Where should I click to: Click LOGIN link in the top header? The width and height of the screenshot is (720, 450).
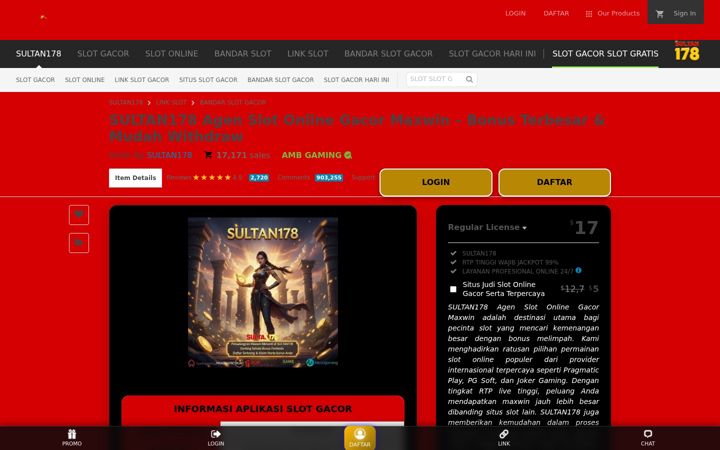point(515,13)
